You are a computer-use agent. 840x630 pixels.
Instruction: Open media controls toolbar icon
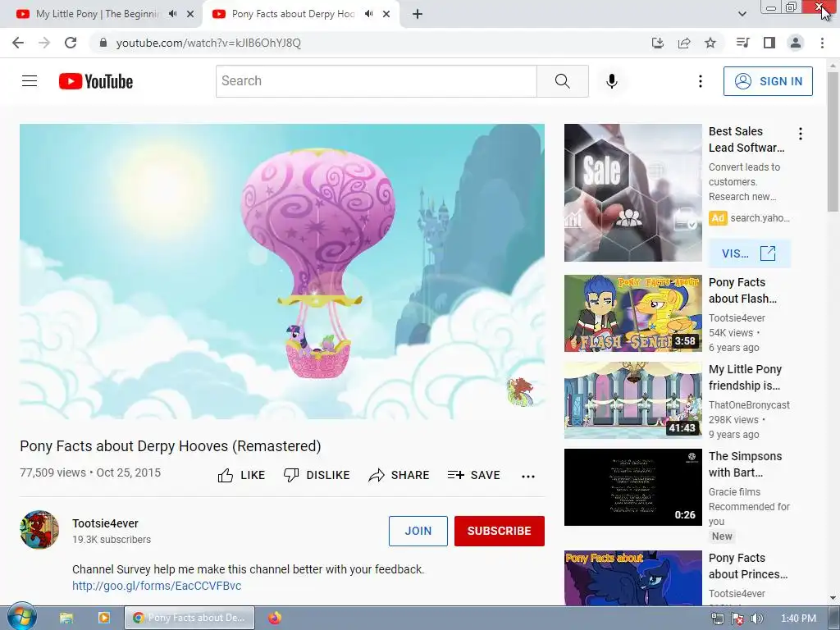742,43
